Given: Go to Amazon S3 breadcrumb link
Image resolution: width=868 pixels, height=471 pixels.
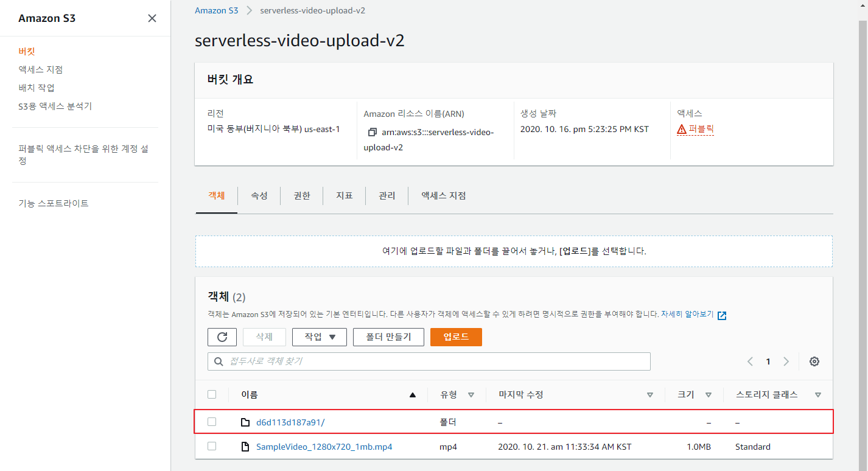Looking at the screenshot, I should (217, 10).
